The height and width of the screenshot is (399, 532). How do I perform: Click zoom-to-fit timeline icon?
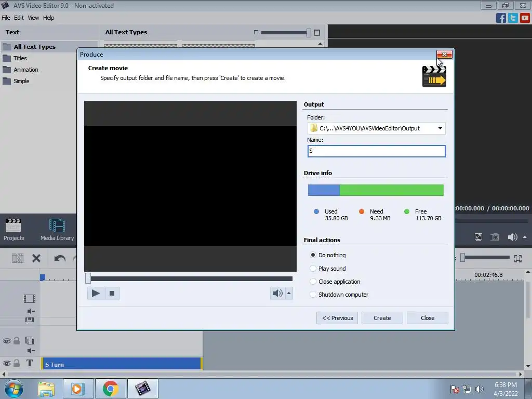point(518,259)
